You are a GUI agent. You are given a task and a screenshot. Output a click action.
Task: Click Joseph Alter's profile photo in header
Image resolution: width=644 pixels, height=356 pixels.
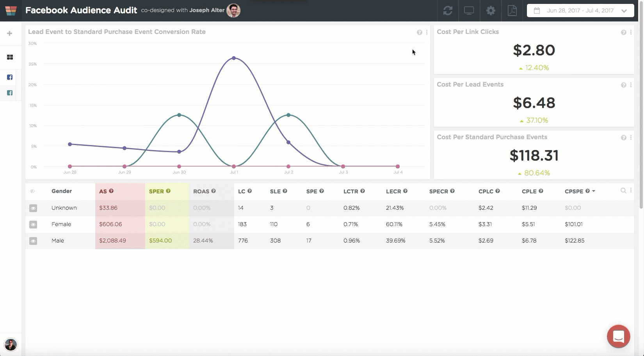coord(233,11)
